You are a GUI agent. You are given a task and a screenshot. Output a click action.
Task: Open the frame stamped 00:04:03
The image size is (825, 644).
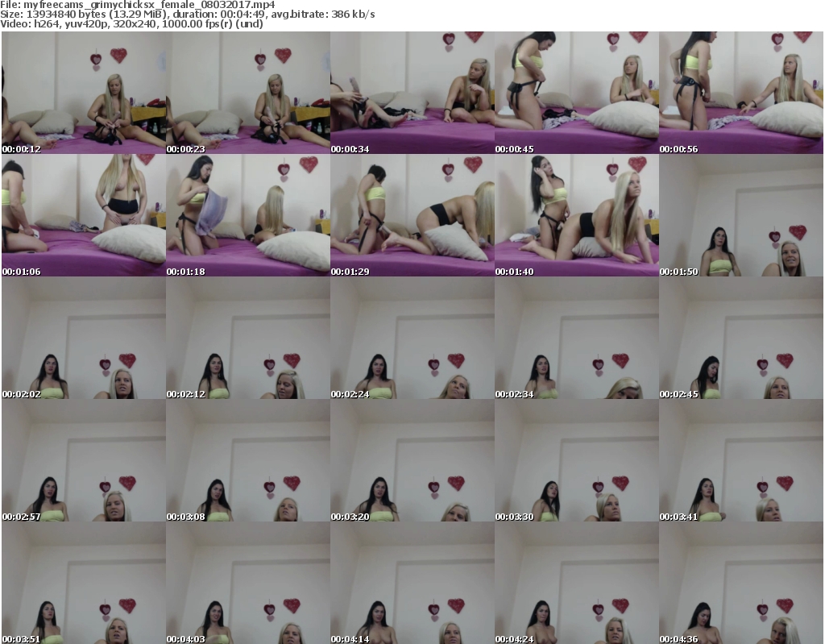tap(248, 583)
